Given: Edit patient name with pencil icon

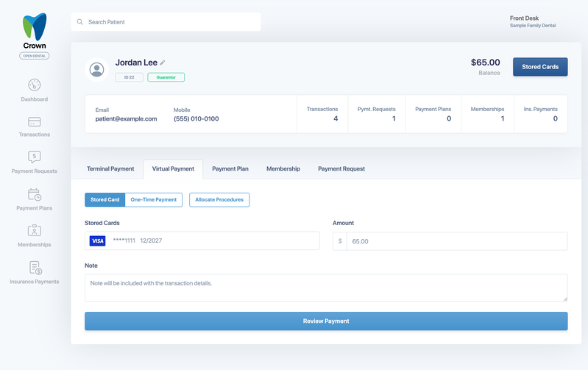Looking at the screenshot, I should click(x=163, y=63).
